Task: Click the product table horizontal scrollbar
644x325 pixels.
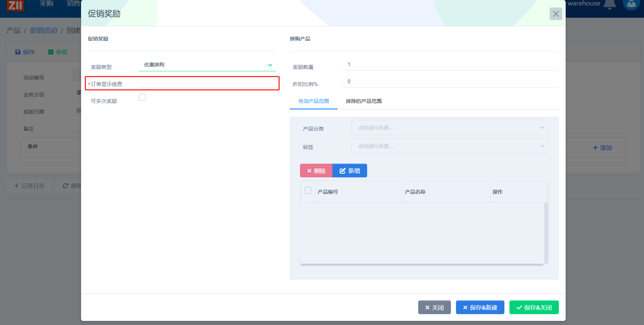Action: [x=422, y=265]
